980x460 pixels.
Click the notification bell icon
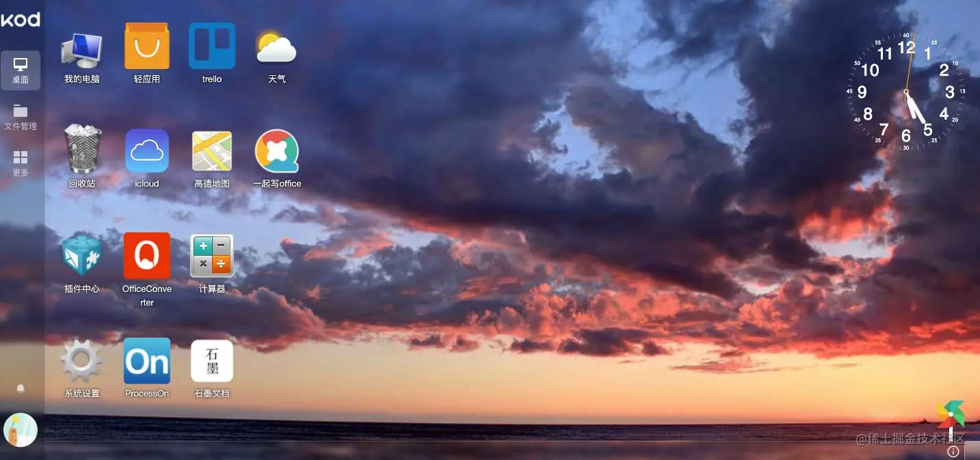coord(21,388)
